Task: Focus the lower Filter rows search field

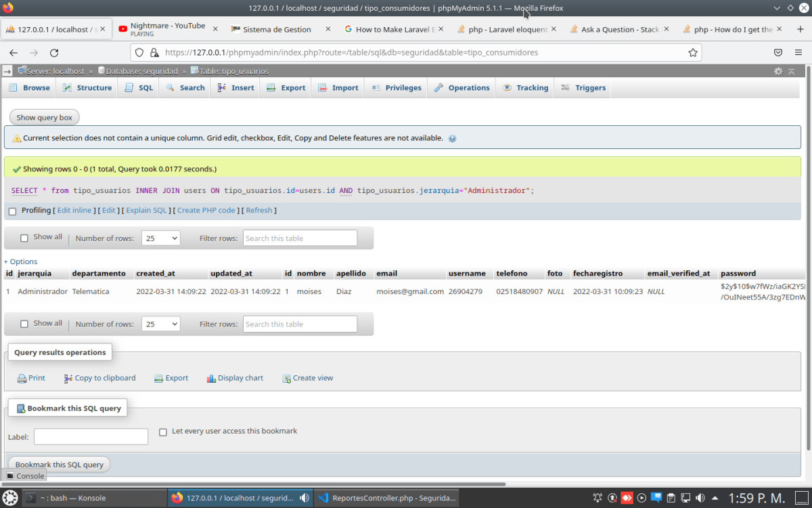Action: (300, 324)
